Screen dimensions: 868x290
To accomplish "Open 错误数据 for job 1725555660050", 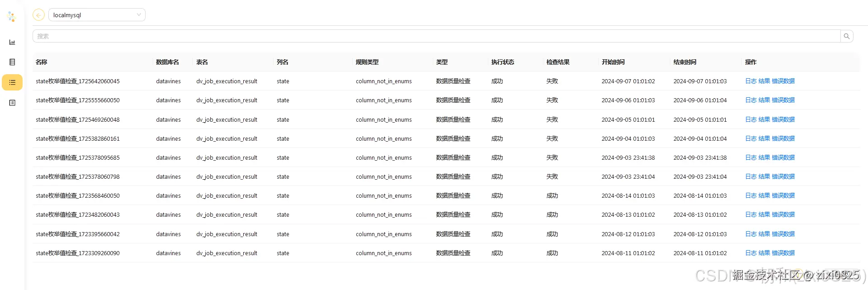I will pyautogui.click(x=783, y=100).
